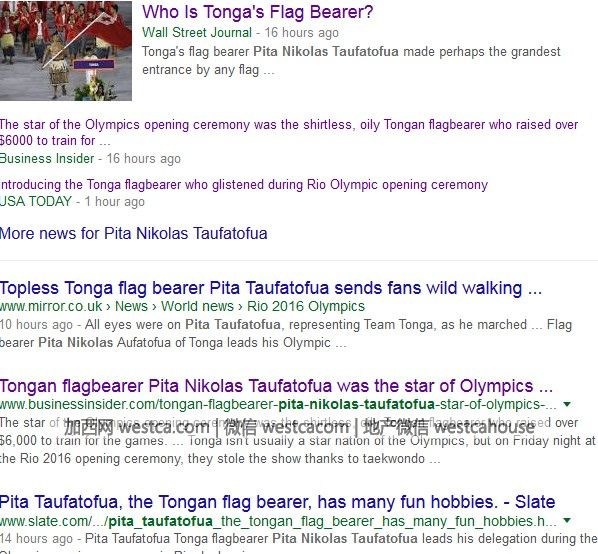Open Topless Tonga flag bearer Mirror result

(x=271, y=288)
